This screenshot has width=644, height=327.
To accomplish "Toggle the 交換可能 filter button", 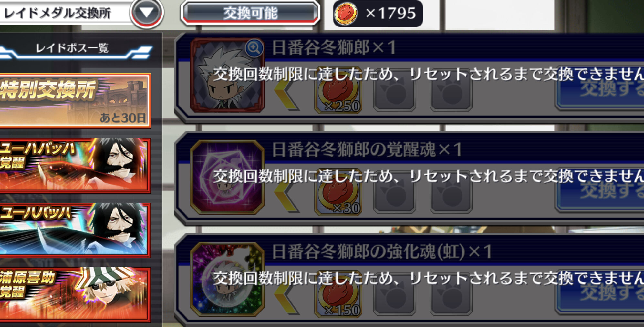I will 250,13.
